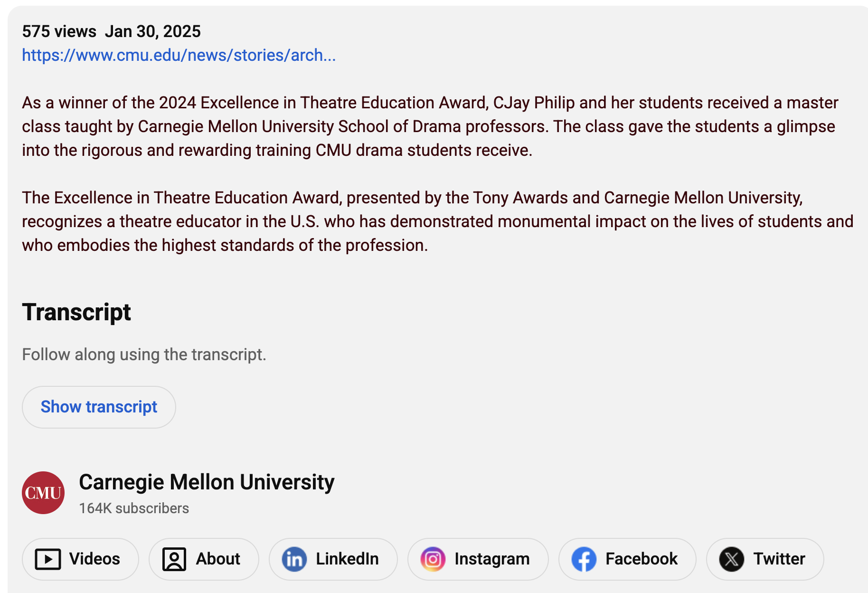
Task: Click the X logo icon
Action: (732, 559)
